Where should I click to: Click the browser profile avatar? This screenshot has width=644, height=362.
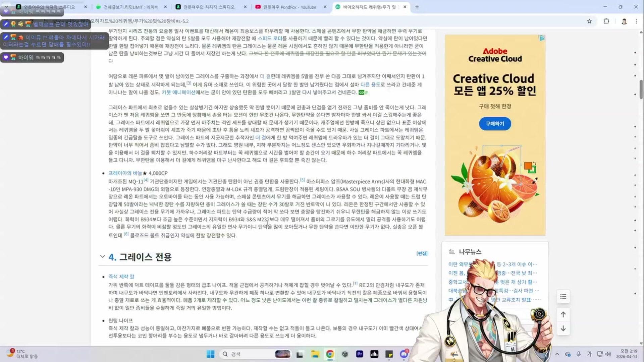[x=624, y=21]
